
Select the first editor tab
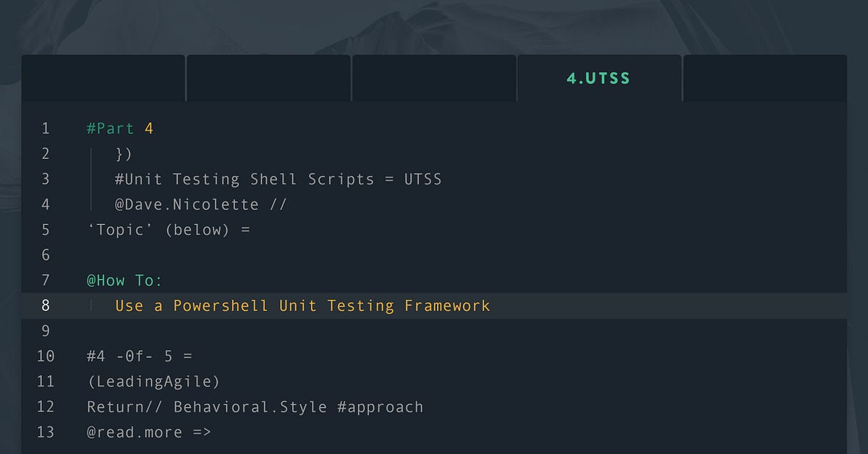[103, 77]
